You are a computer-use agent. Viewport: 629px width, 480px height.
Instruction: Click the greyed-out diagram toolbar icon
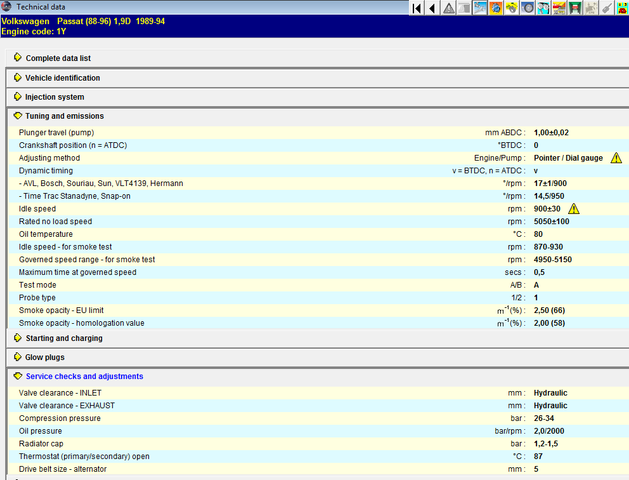pyautogui.click(x=590, y=8)
